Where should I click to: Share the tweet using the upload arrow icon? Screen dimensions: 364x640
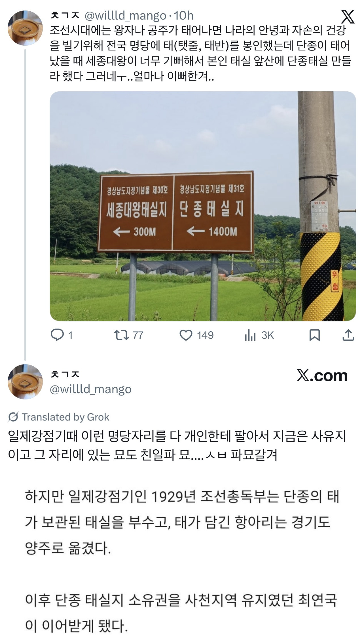coord(348,335)
